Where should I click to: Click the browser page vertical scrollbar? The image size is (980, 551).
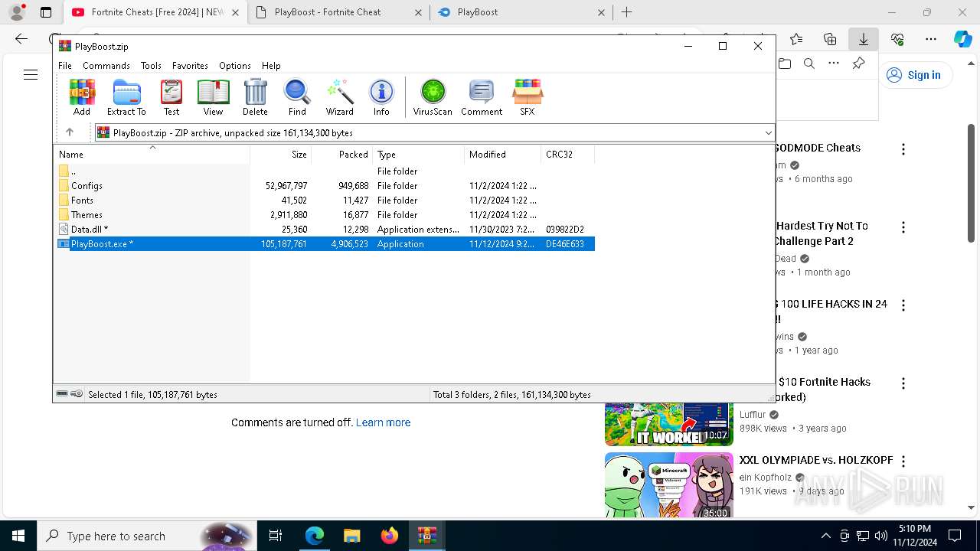coord(972,184)
